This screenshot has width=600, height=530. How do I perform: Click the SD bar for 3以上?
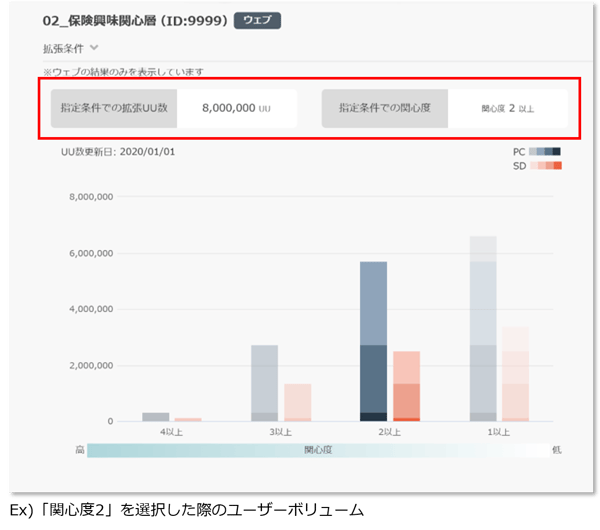297,402
